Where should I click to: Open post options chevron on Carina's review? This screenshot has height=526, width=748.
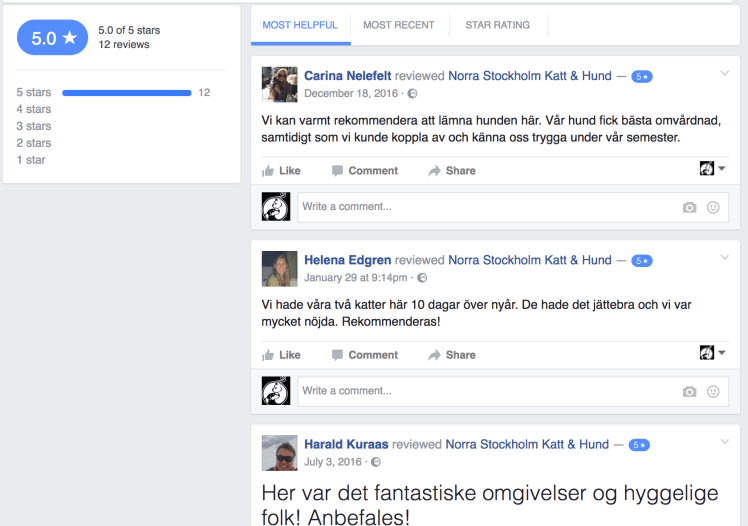[725, 74]
